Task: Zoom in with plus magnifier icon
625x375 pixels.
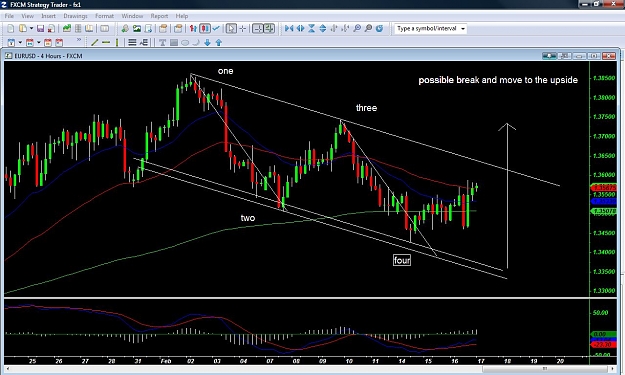Action: pos(357,28)
